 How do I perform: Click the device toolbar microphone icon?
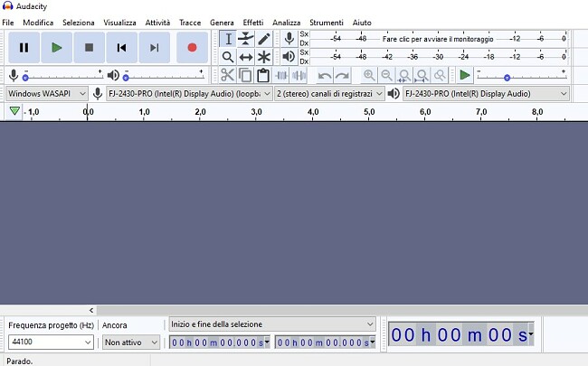(x=98, y=94)
